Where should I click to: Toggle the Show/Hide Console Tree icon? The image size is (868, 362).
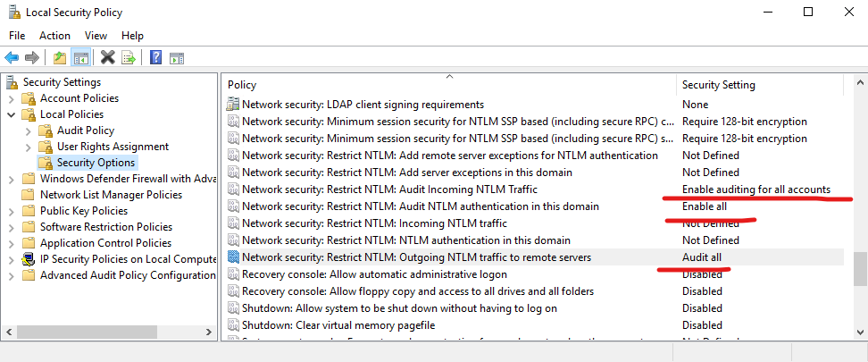coord(80,57)
